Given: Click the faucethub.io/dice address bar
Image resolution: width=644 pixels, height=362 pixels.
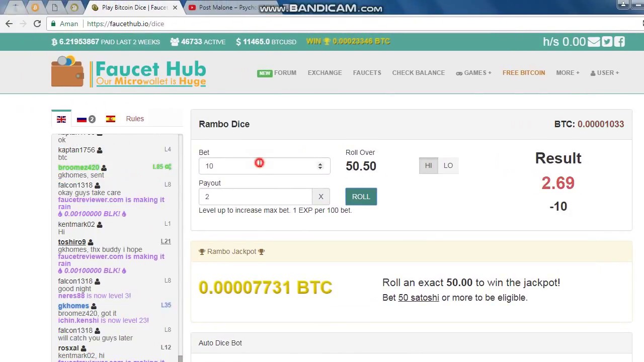Looking at the screenshot, I should coord(342,24).
